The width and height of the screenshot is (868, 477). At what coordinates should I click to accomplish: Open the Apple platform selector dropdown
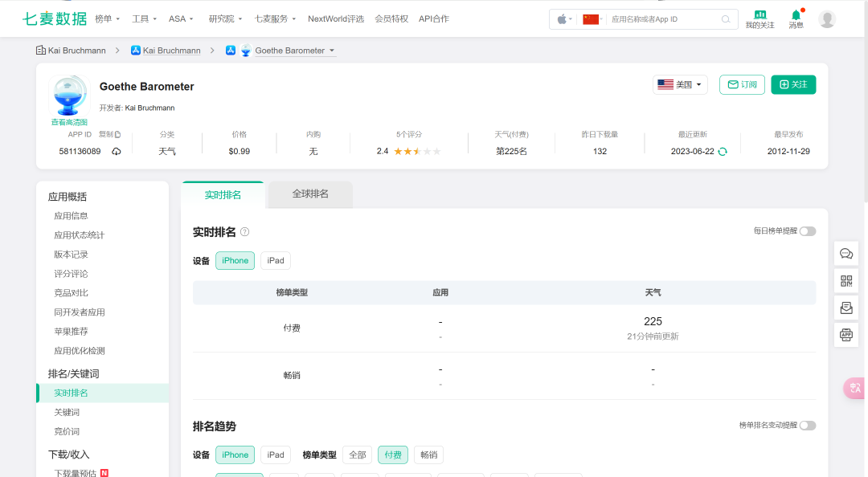565,19
